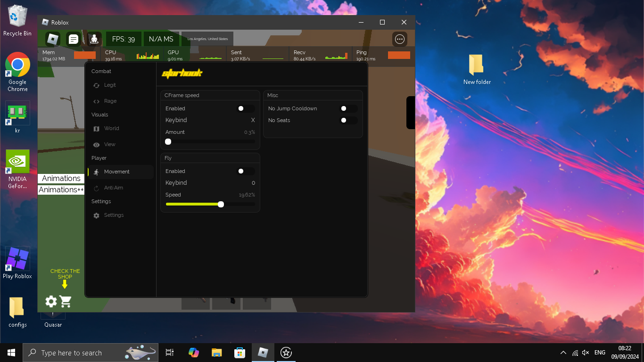
Task: Turn on the Fly Enabled switch
Action: pos(245,171)
